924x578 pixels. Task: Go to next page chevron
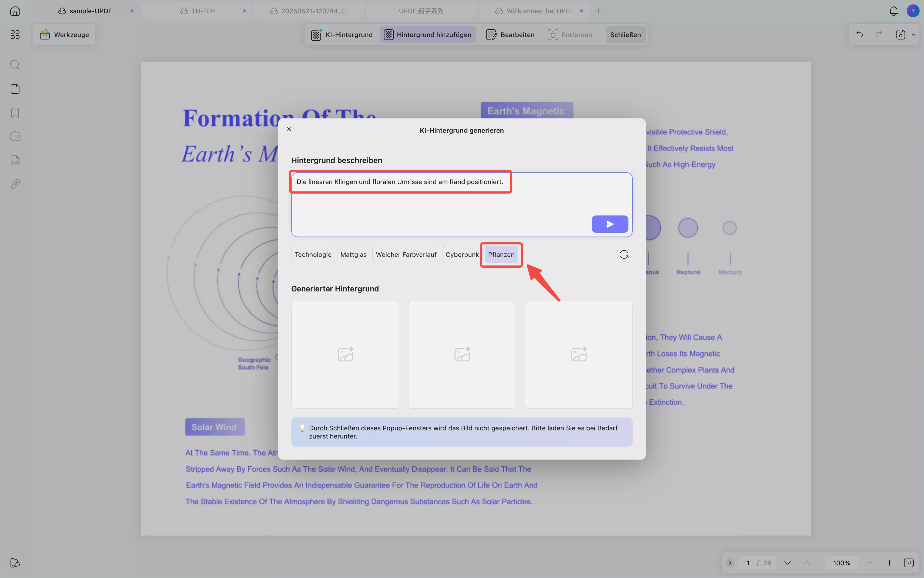[x=787, y=563]
